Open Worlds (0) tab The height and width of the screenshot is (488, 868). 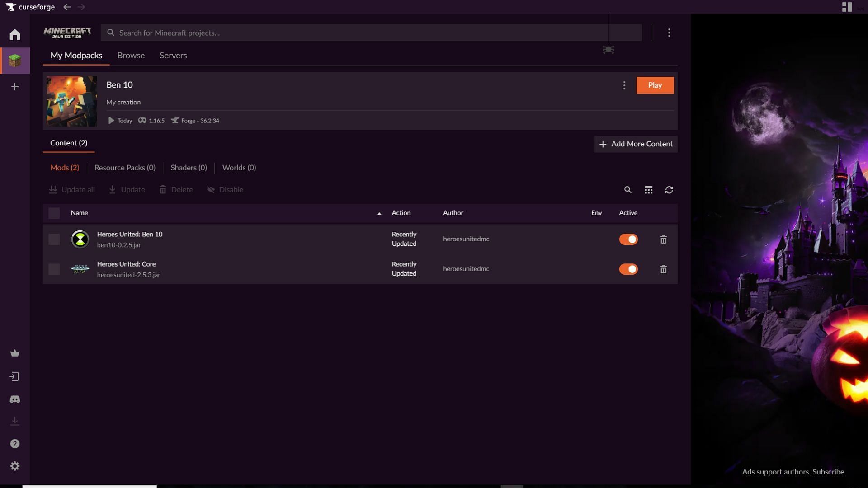[x=239, y=168]
